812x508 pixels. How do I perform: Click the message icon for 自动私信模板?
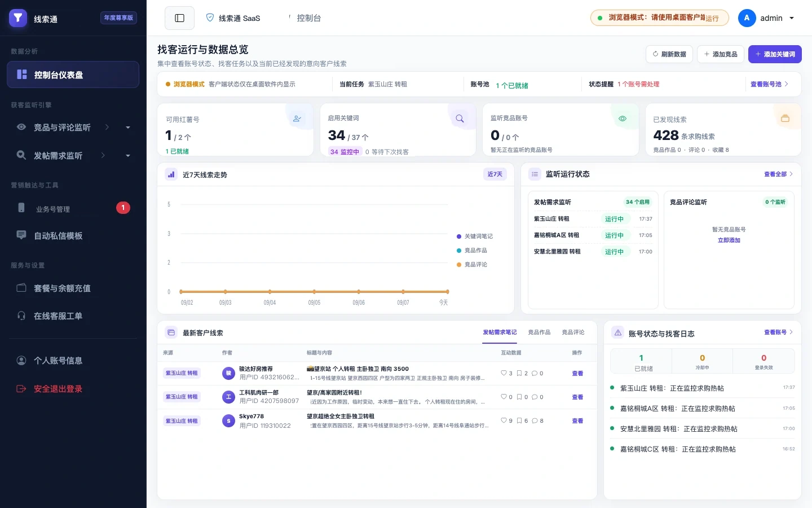(21, 235)
